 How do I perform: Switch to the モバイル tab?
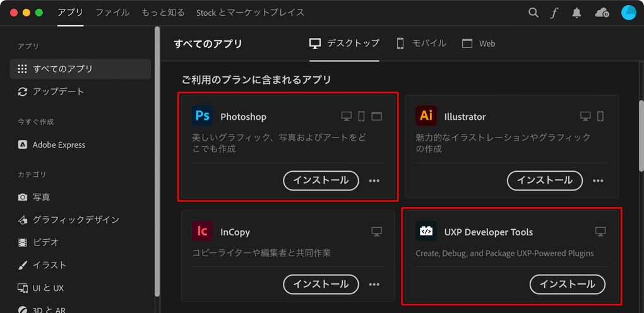coord(421,44)
